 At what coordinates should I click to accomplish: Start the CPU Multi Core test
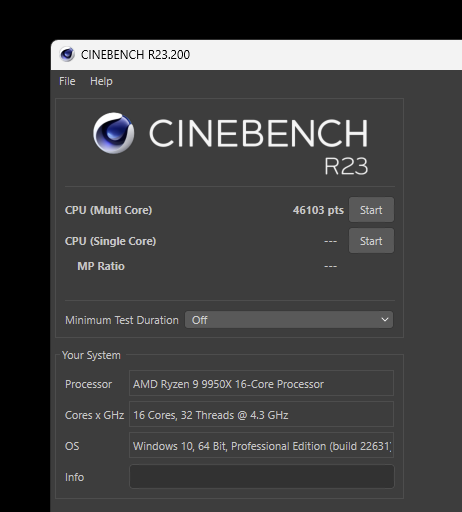click(x=371, y=210)
